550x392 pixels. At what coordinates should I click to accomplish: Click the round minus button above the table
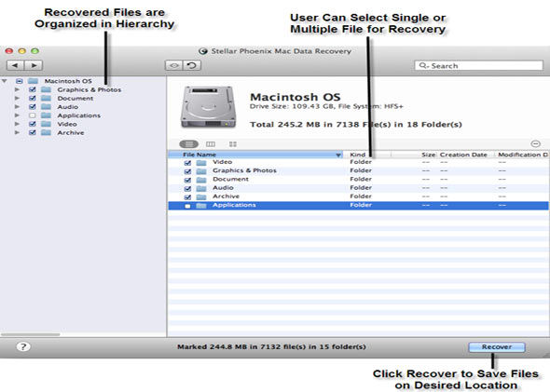pyautogui.click(x=535, y=143)
